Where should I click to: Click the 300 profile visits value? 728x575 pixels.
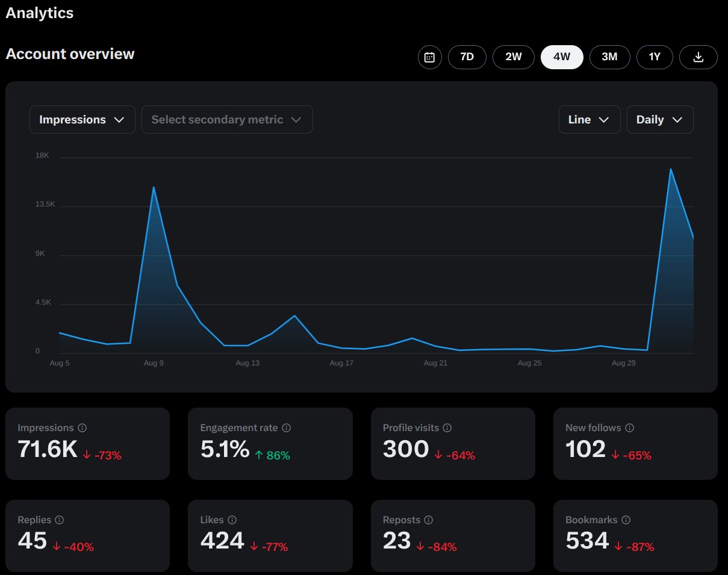click(x=406, y=449)
